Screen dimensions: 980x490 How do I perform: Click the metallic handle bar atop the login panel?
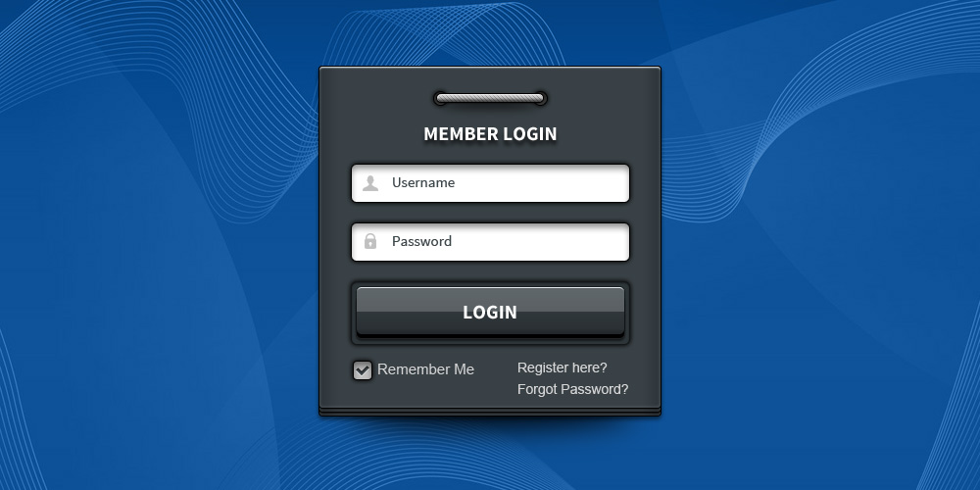(x=490, y=98)
